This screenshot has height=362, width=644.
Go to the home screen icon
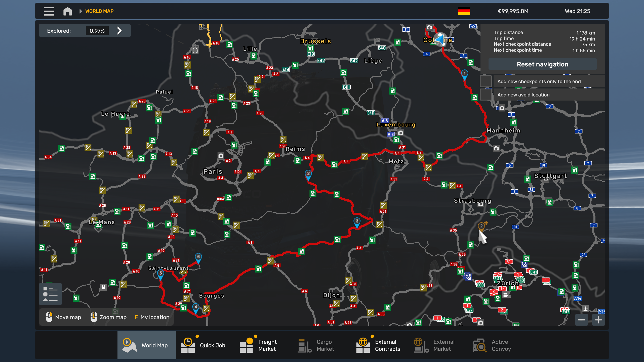coord(67,11)
